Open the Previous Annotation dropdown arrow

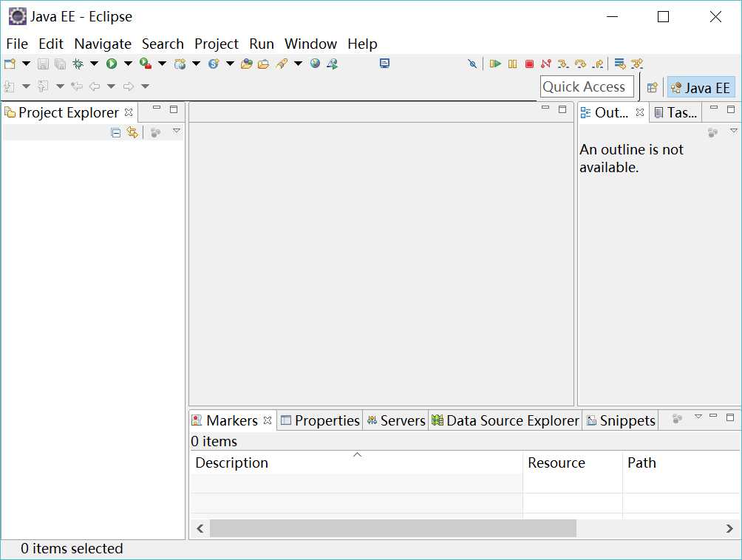(x=60, y=86)
